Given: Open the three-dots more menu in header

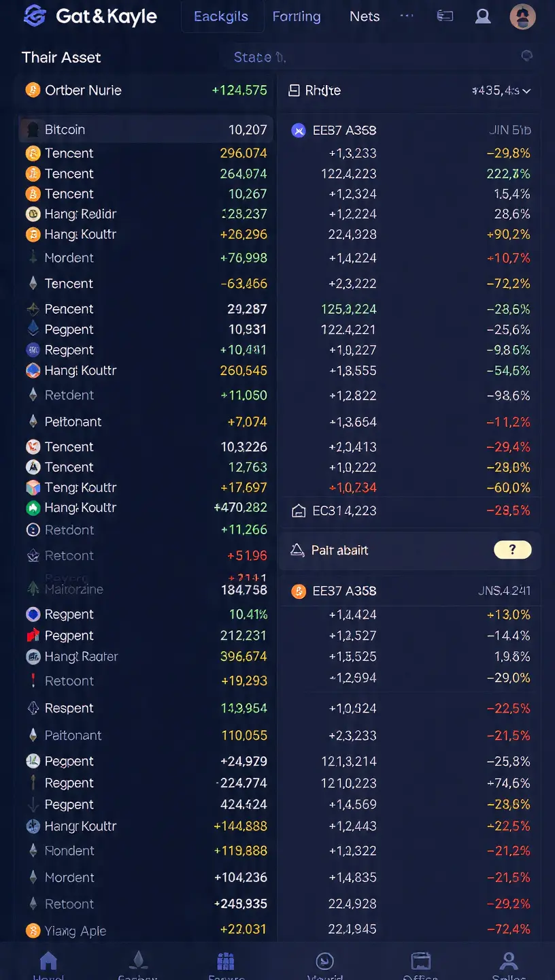Looking at the screenshot, I should [407, 15].
